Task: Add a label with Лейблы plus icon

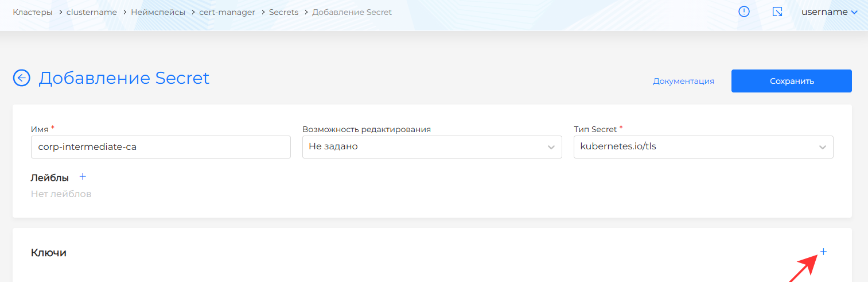Action: [83, 177]
